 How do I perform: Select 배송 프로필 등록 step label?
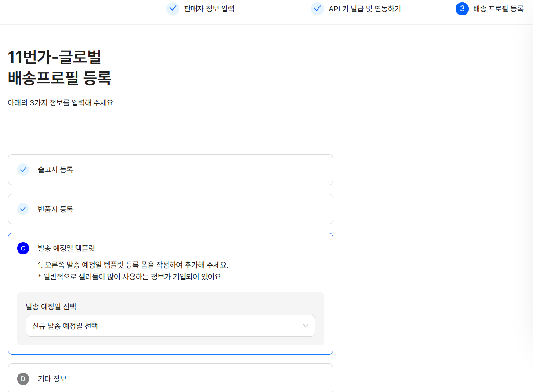498,8
